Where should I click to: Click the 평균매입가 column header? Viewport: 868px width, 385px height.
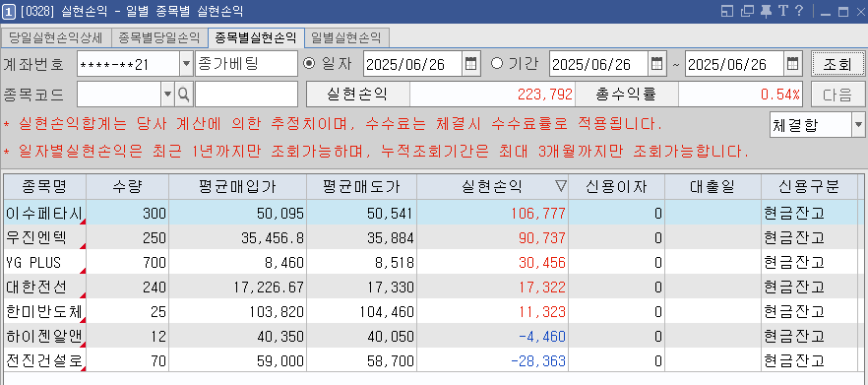pos(237,187)
